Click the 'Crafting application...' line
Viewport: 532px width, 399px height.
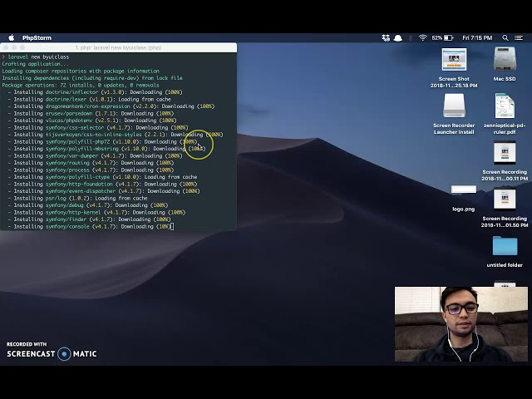click(35, 64)
